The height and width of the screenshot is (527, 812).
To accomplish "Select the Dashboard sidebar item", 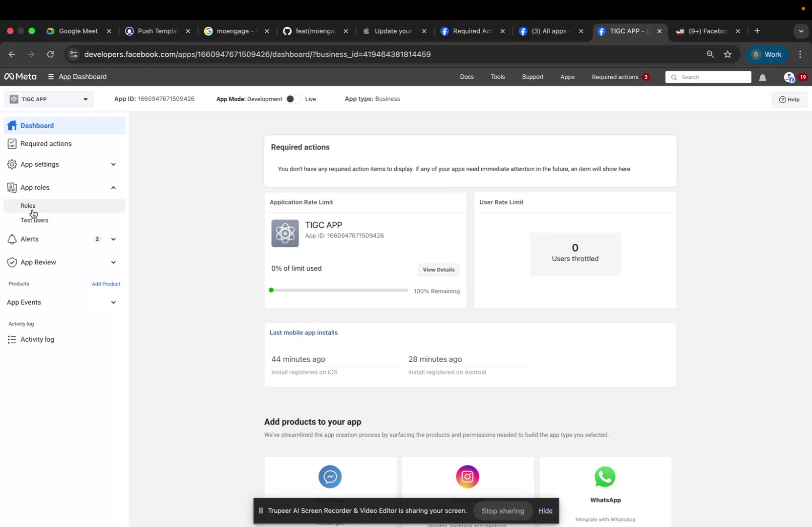I will [x=37, y=126].
